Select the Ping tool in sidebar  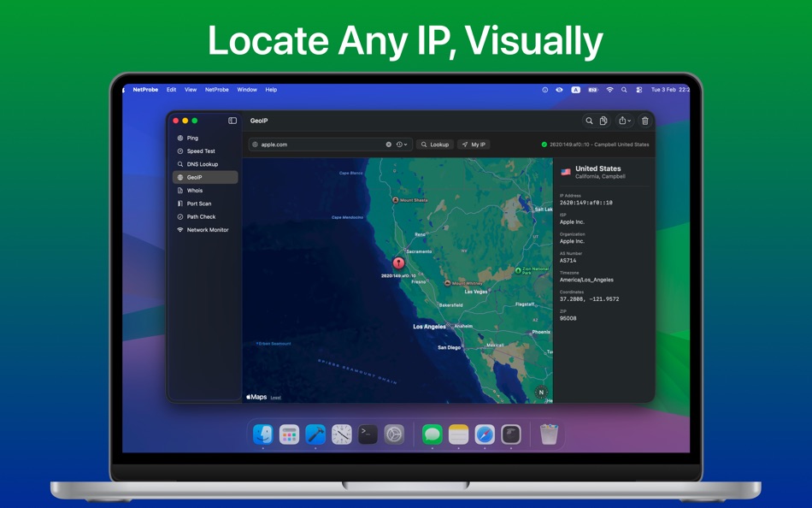[191, 138]
